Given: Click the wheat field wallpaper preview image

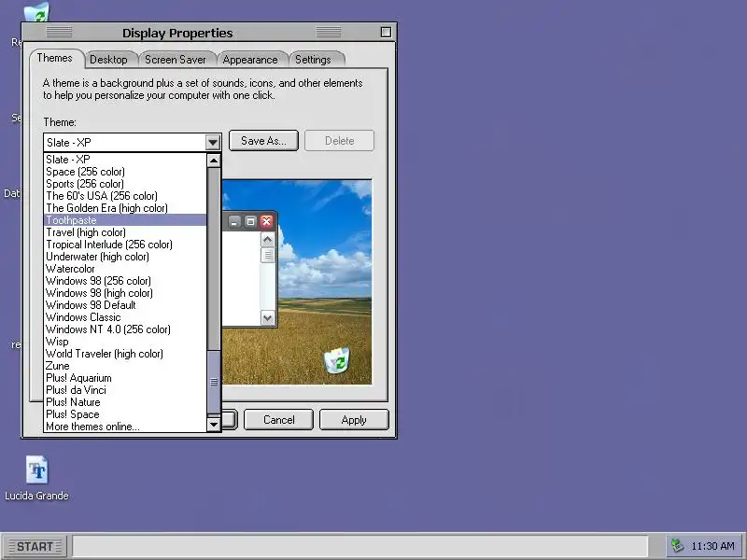Looking at the screenshot, I should point(297,283).
